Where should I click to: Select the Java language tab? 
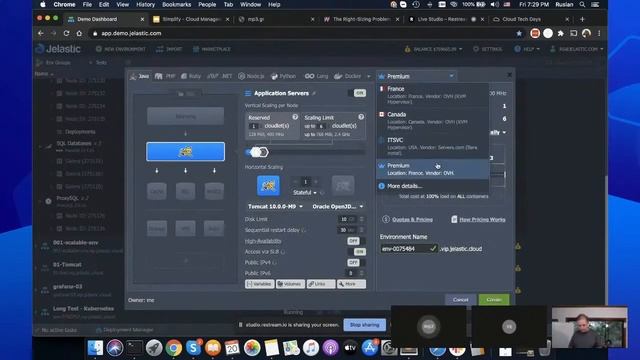(x=140, y=76)
